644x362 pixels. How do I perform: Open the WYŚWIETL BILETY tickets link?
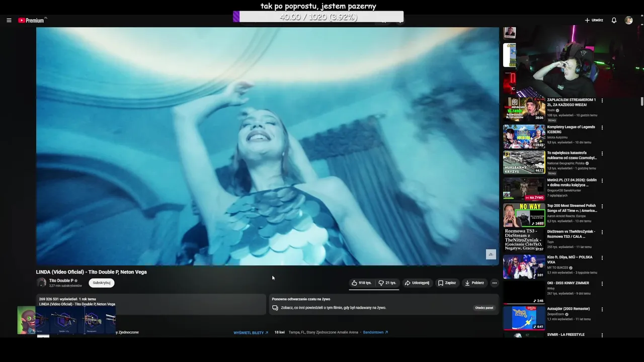tap(251, 333)
